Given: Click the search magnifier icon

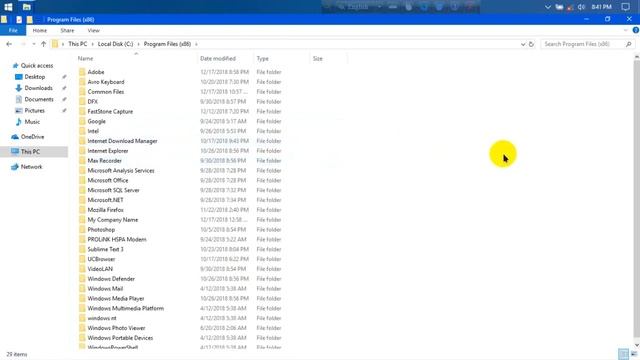Looking at the screenshot, I should pos(629,44).
